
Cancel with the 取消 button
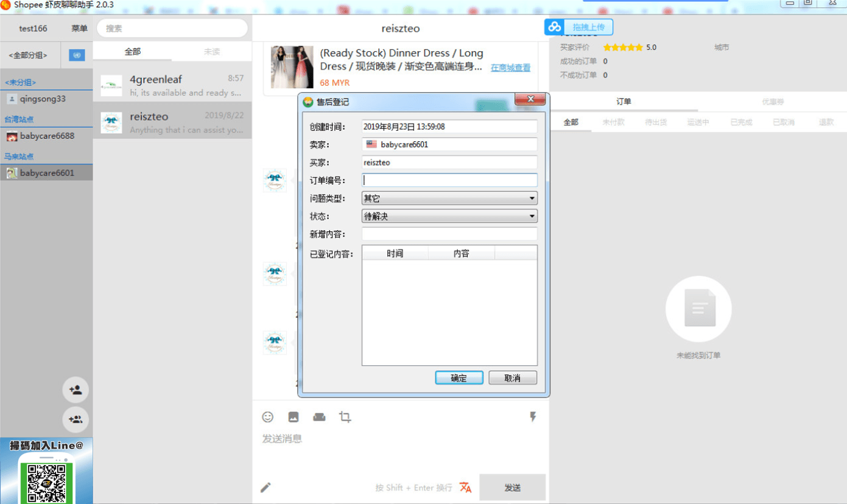[x=513, y=378]
